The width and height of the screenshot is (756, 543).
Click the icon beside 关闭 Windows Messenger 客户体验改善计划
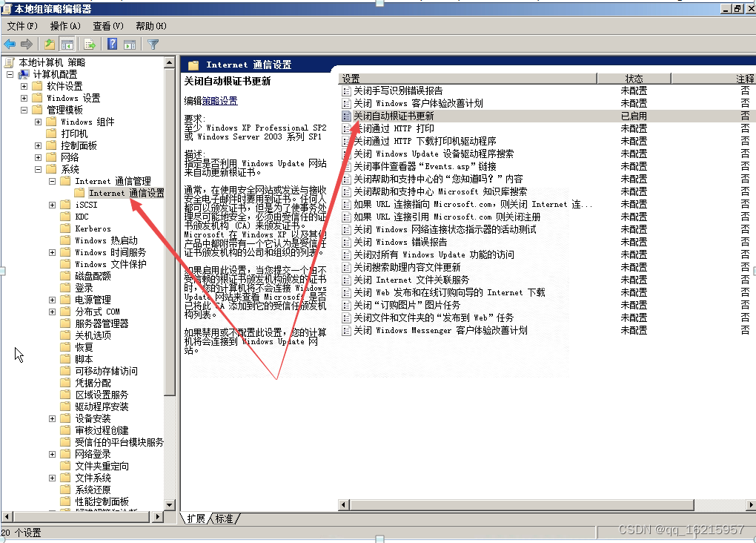[345, 331]
